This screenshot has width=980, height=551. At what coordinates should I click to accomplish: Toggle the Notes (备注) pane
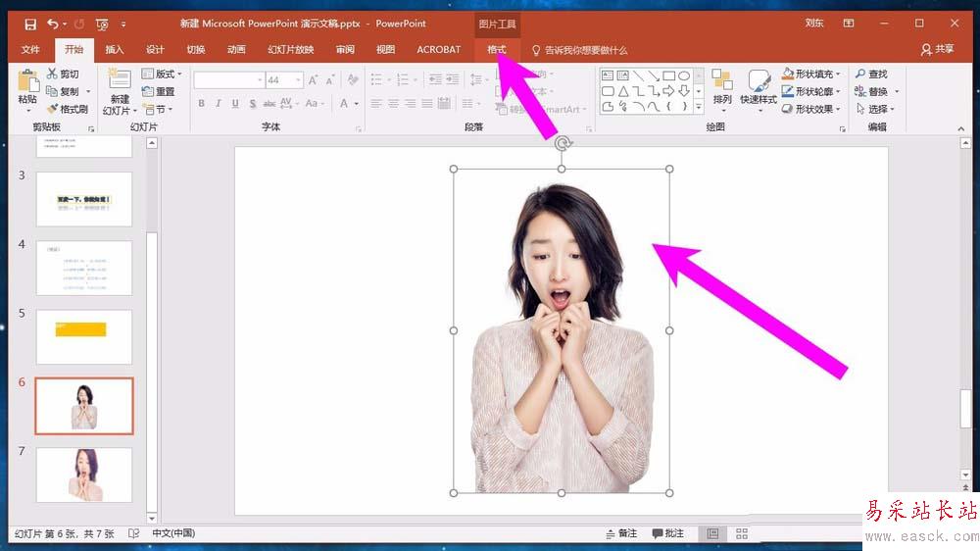(x=619, y=533)
